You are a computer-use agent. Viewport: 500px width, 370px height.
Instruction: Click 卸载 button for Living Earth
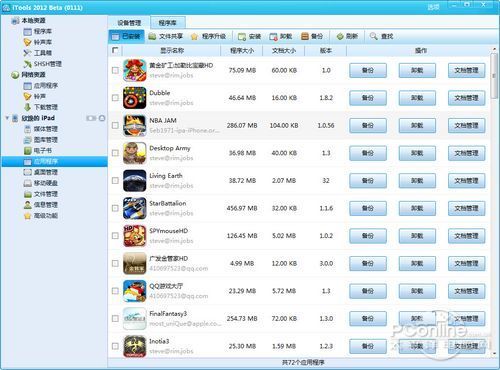click(x=417, y=181)
